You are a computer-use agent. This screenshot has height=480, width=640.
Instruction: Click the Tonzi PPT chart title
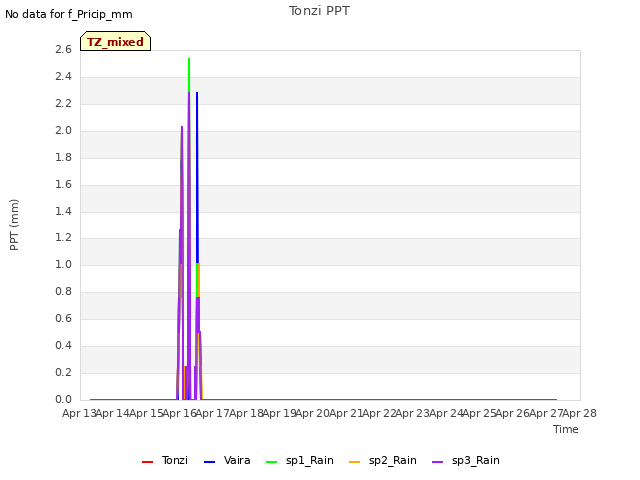319,11
